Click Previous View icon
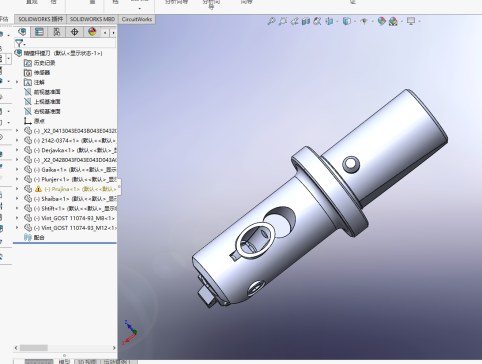 [x=294, y=21]
